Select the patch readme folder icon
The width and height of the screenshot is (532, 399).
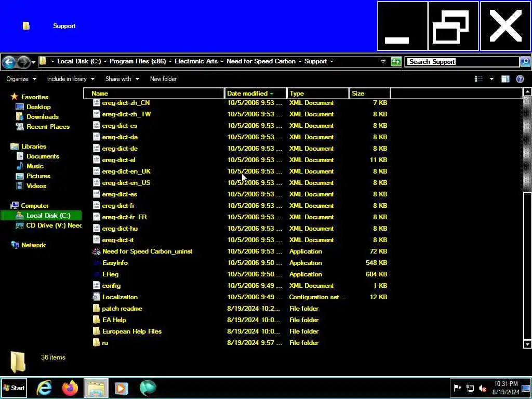(x=97, y=309)
